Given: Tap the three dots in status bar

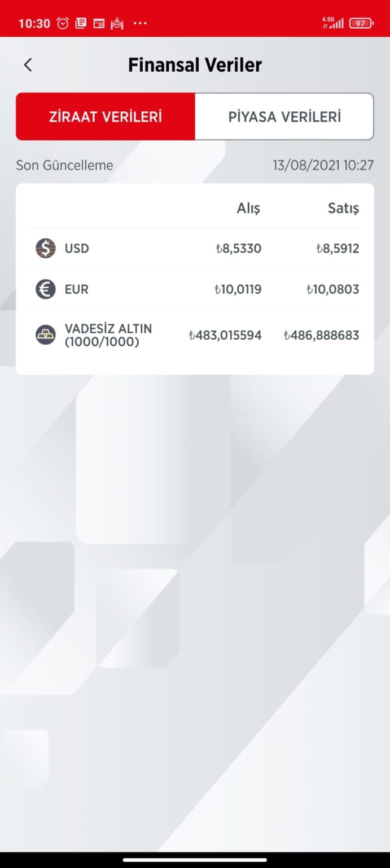Looking at the screenshot, I should tap(140, 23).
